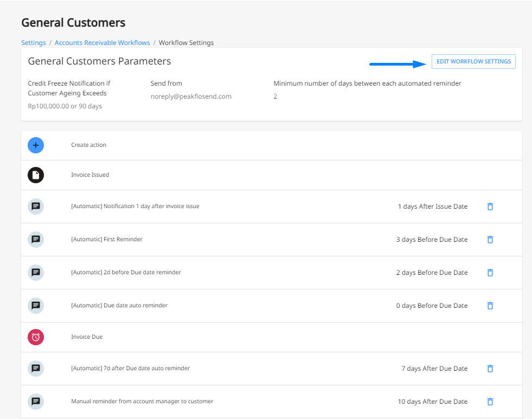Viewport: 532px width, 419px height.
Task: Open Accounts Receivable Workflows breadcrumb
Action: click(102, 43)
